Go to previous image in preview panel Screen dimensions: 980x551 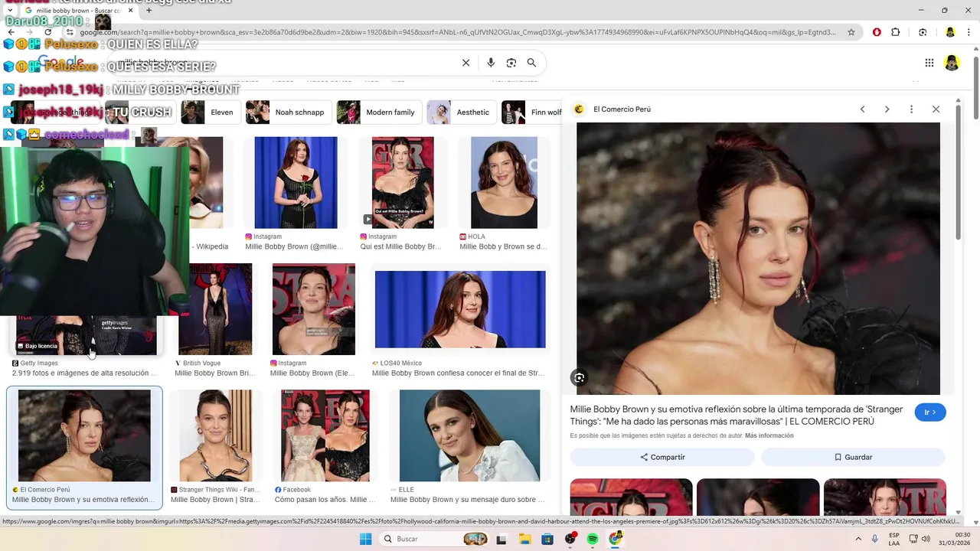(x=862, y=109)
